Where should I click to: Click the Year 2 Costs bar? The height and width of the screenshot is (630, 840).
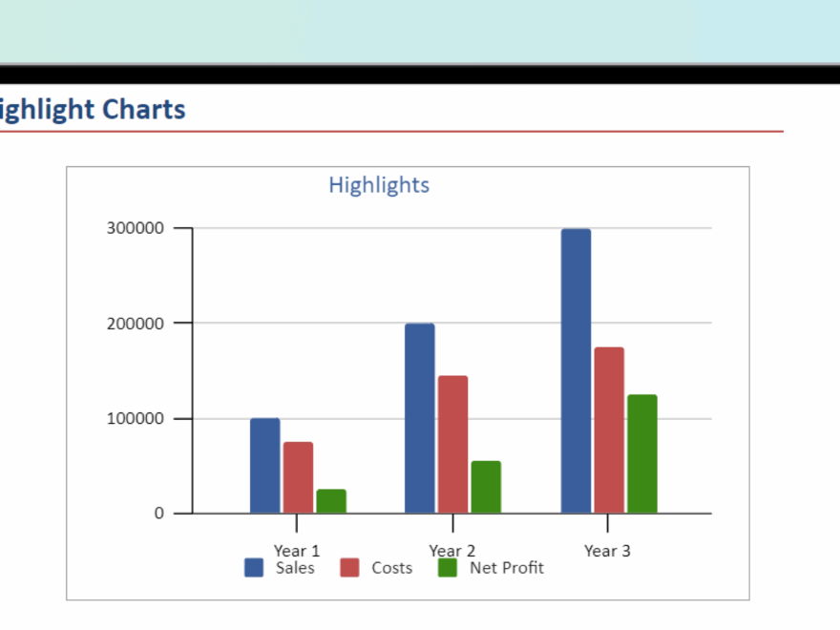pyautogui.click(x=453, y=445)
